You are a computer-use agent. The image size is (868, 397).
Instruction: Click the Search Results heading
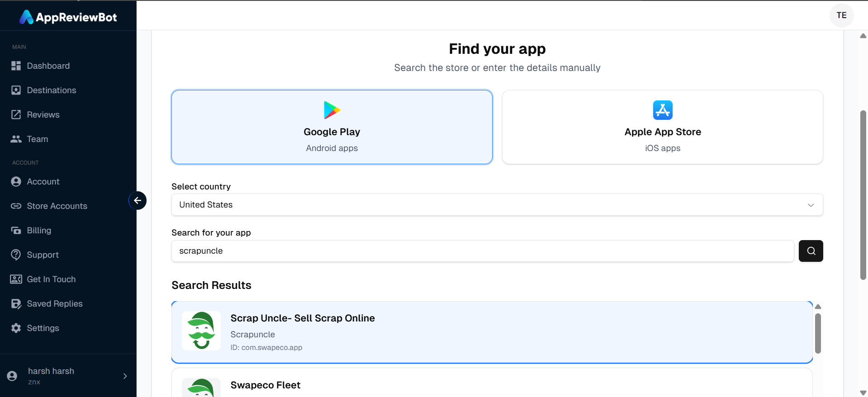tap(211, 285)
